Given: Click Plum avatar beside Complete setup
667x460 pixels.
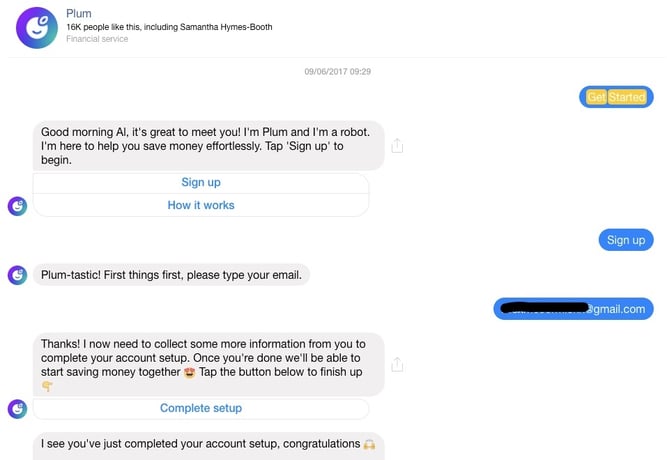Looking at the screenshot, I should (x=17, y=409).
